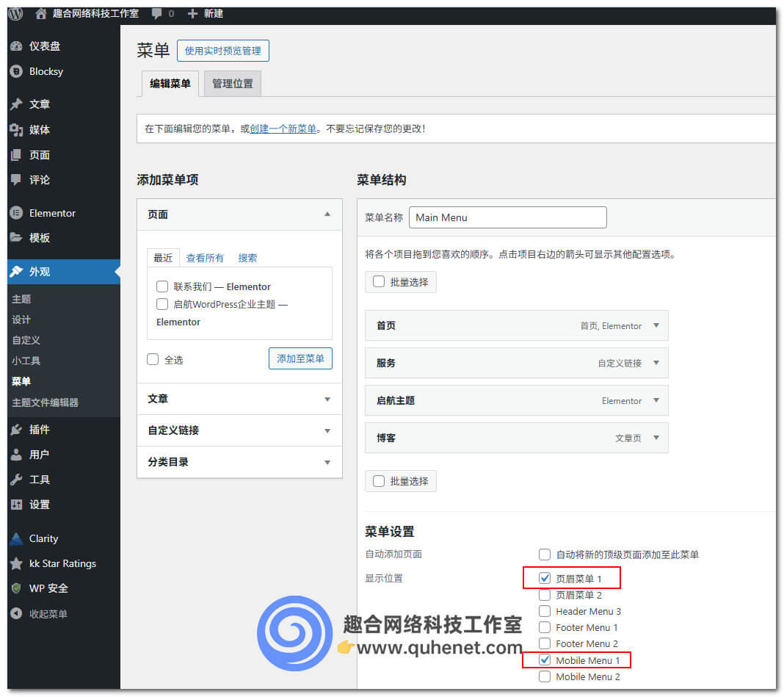This screenshot has height=697, width=784.
Task: Enable the Footer Menu 1 checkbox
Action: click(x=543, y=627)
